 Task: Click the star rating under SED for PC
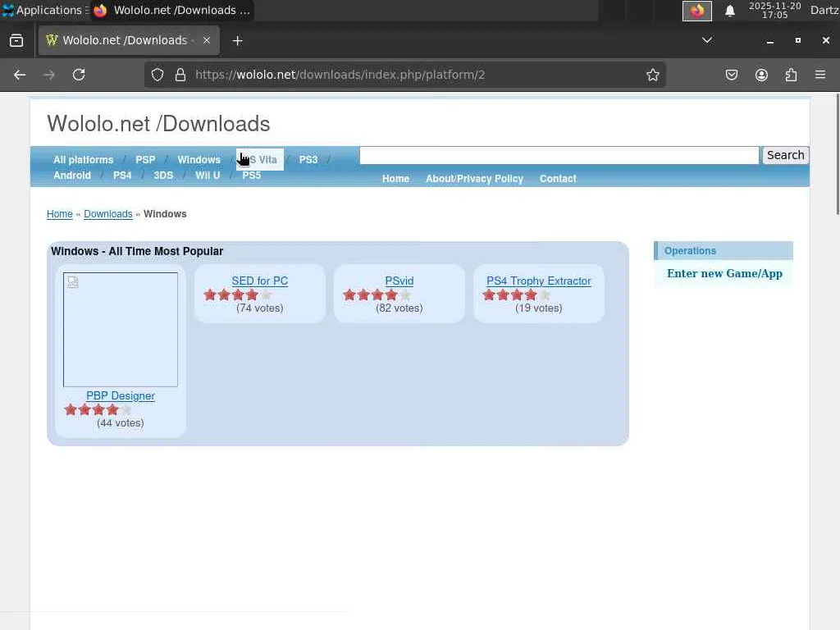(x=238, y=294)
